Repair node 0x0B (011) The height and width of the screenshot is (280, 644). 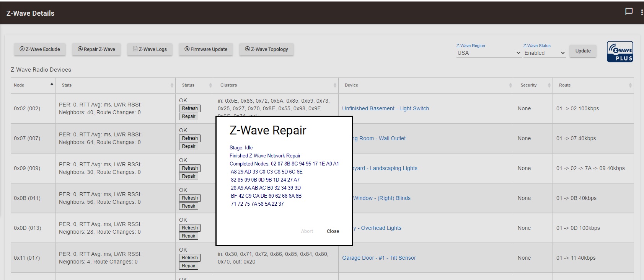[189, 206]
